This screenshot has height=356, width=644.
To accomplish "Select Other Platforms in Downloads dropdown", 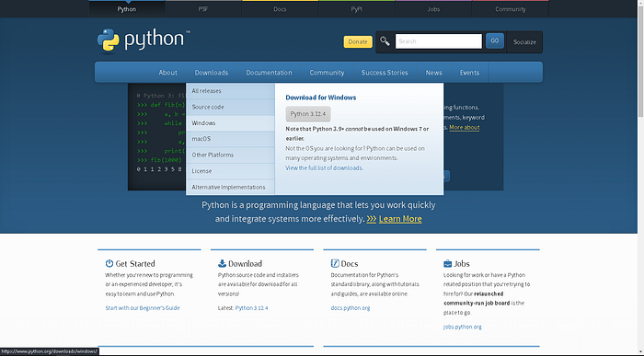I will tap(230, 155).
